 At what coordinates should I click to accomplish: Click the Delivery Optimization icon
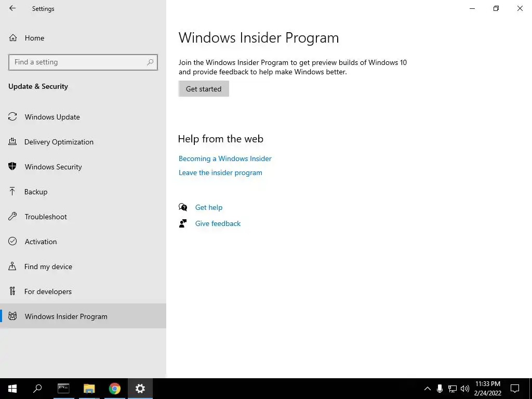[x=12, y=142]
